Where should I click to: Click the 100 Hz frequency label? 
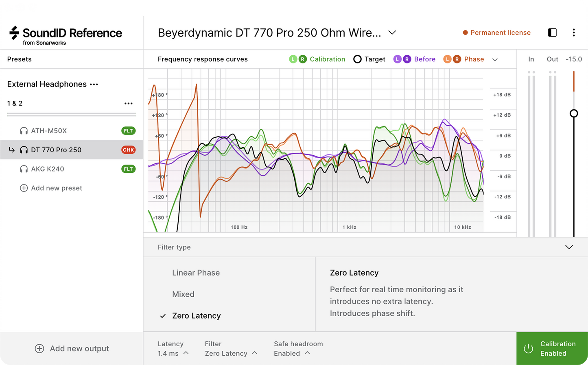[x=239, y=227]
